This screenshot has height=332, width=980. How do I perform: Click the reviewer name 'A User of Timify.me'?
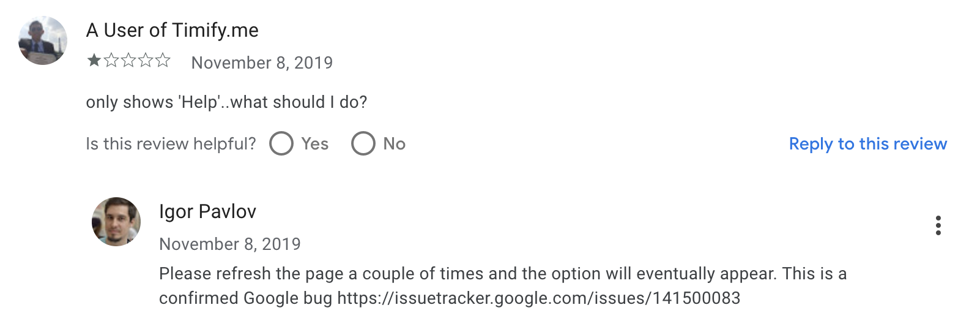coord(172,30)
